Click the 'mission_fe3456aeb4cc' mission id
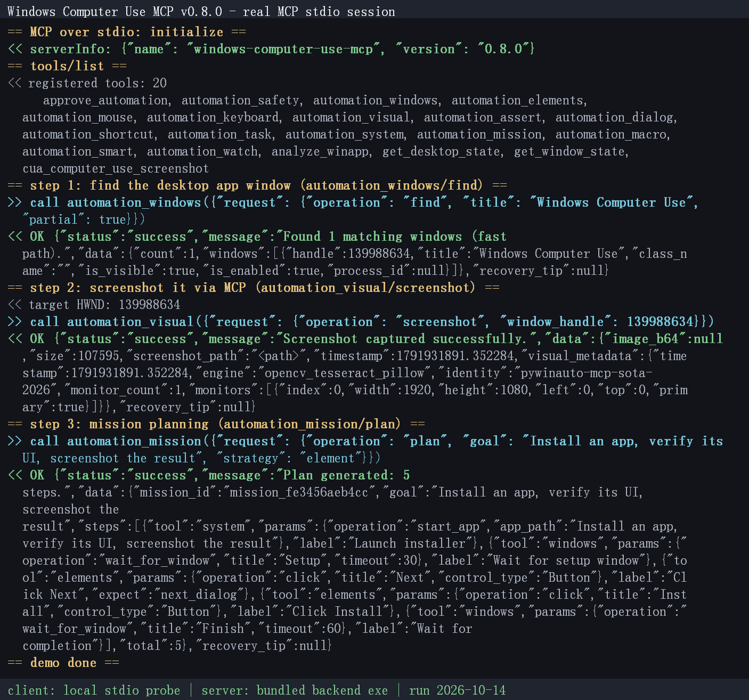This screenshot has height=700, width=749. pos(299,492)
